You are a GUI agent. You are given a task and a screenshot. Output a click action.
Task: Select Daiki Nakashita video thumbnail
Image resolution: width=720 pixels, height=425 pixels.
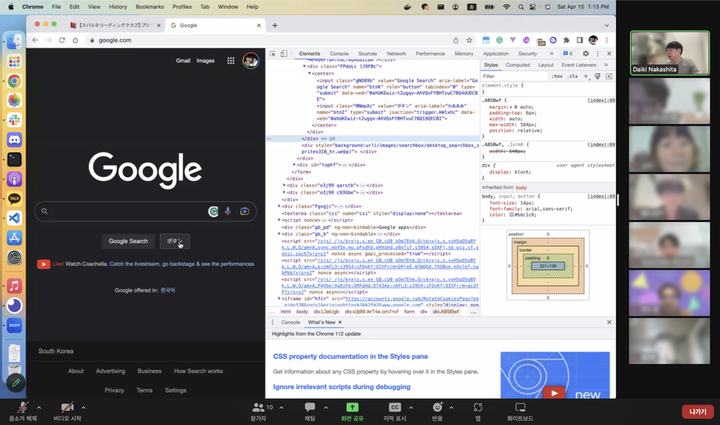(669, 53)
